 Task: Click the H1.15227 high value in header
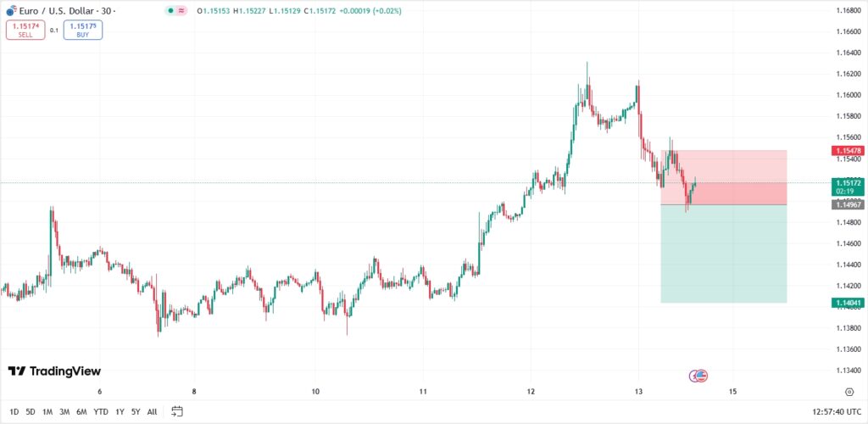pyautogui.click(x=250, y=10)
